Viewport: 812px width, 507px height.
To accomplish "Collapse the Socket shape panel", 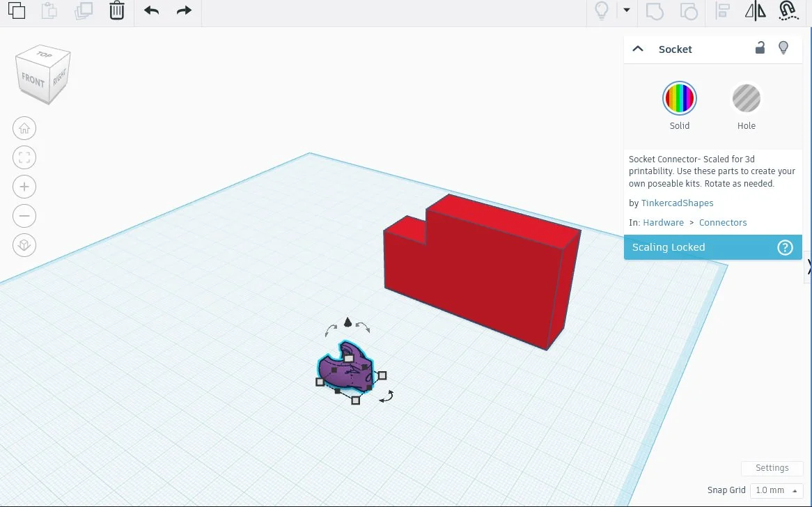I will pos(638,49).
